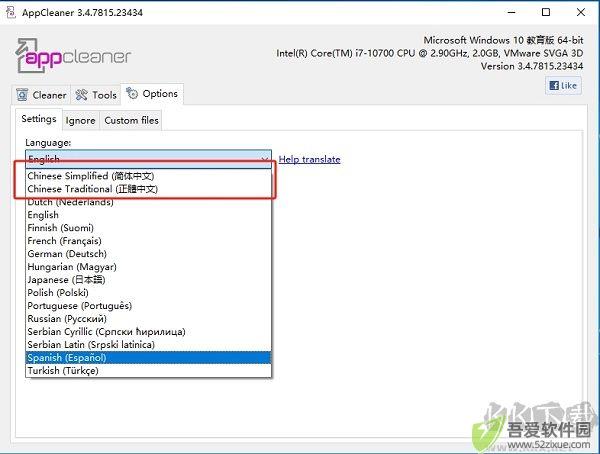
Task: Choose English in the language list
Action: [x=148, y=215]
